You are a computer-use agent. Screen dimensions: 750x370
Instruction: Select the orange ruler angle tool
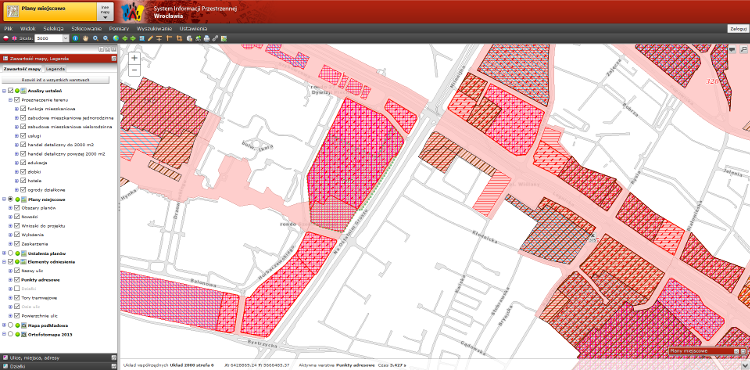pyautogui.click(x=168, y=38)
